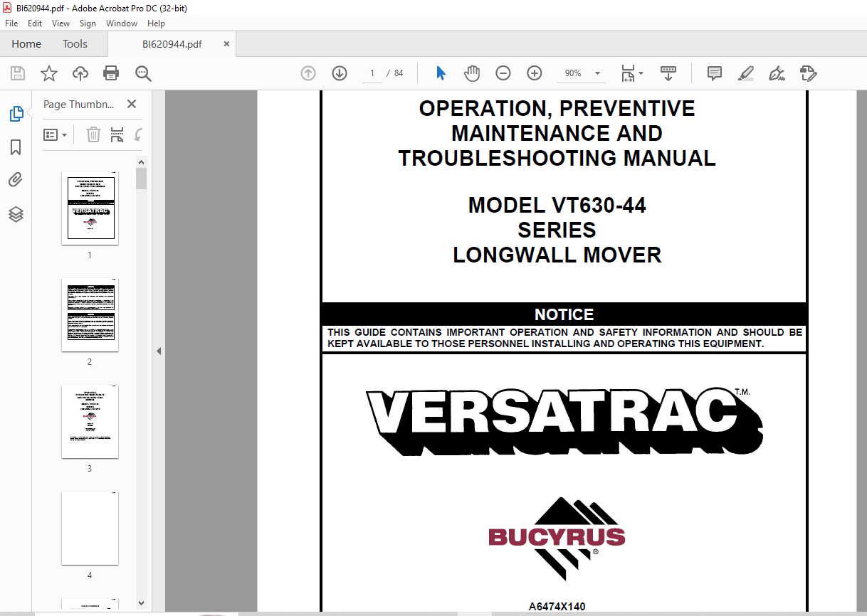Click the read mode keyboard icon
Screen dimensions: 867x616
coord(668,73)
